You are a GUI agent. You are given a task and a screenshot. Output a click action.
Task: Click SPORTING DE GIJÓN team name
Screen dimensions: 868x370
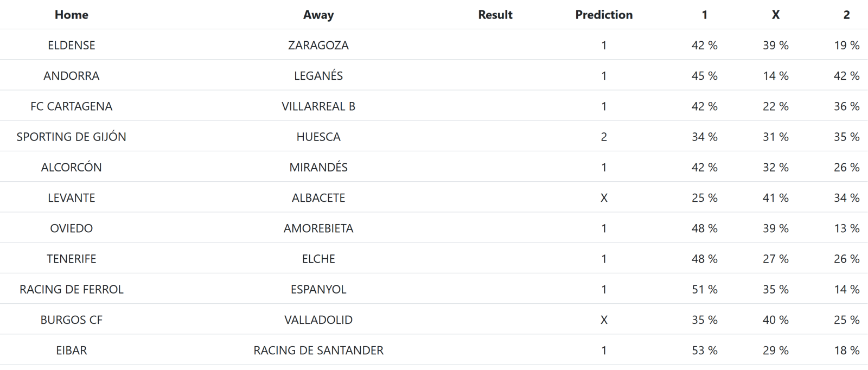(71, 137)
